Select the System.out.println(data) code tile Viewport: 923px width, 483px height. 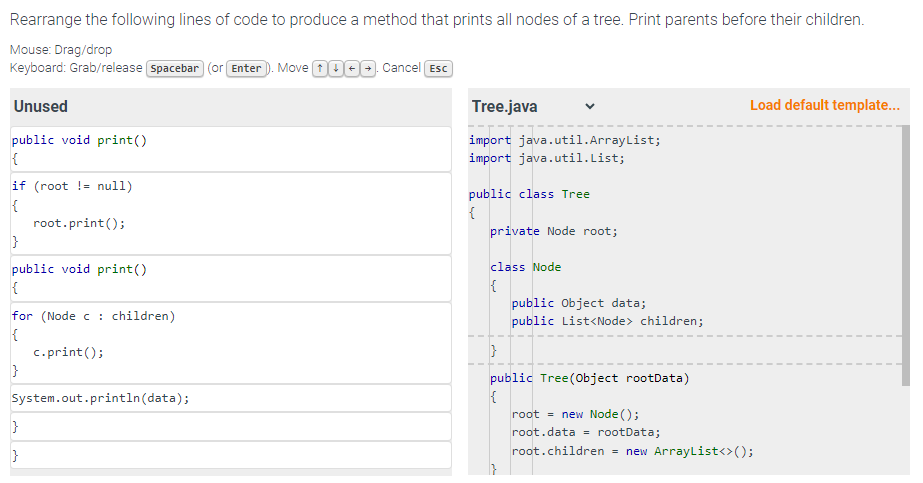click(x=231, y=398)
